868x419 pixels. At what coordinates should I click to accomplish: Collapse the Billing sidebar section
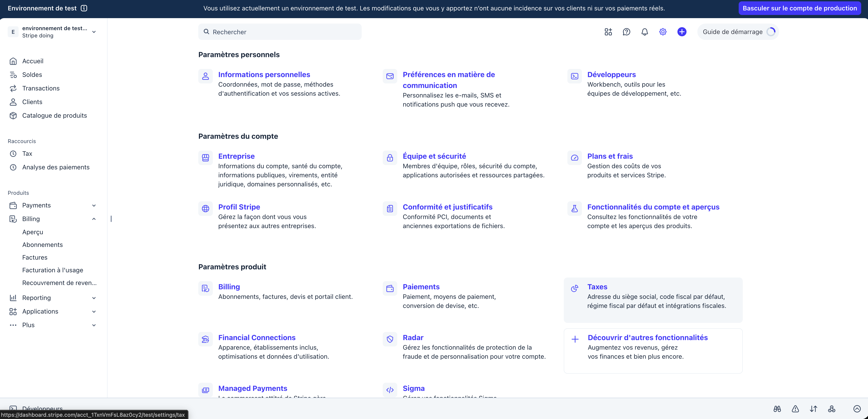tap(94, 219)
